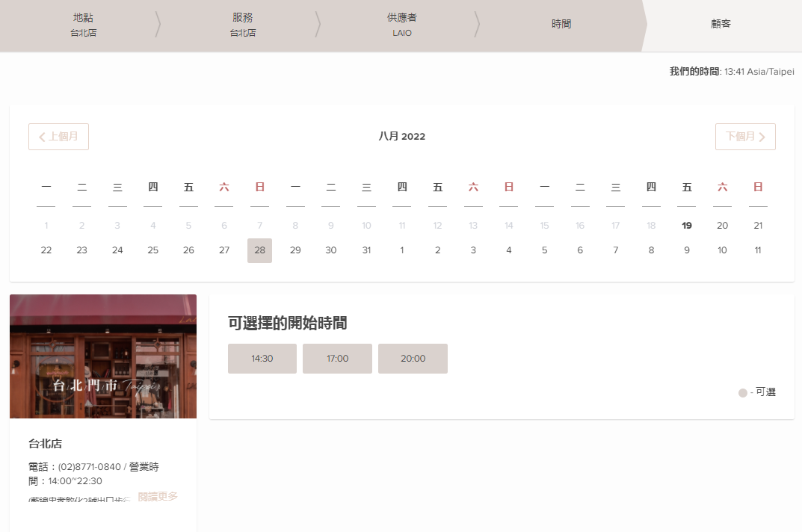
Task: Click the greyed-out date 17
Action: (x=615, y=226)
